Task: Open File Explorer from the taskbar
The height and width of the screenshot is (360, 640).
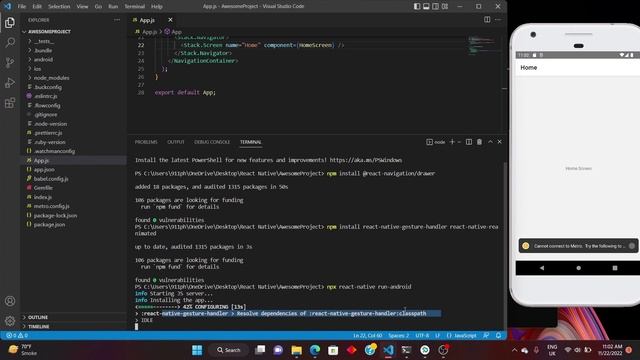Action: coord(296,350)
